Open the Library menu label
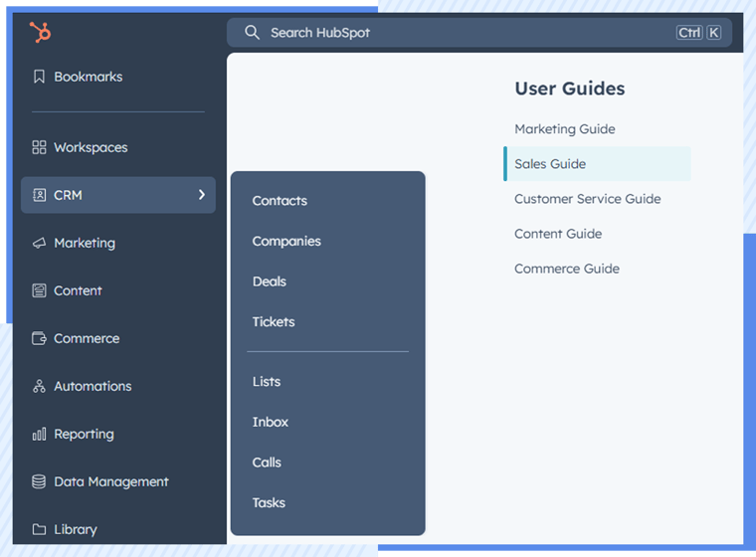The image size is (756, 557). pyautogui.click(x=76, y=529)
